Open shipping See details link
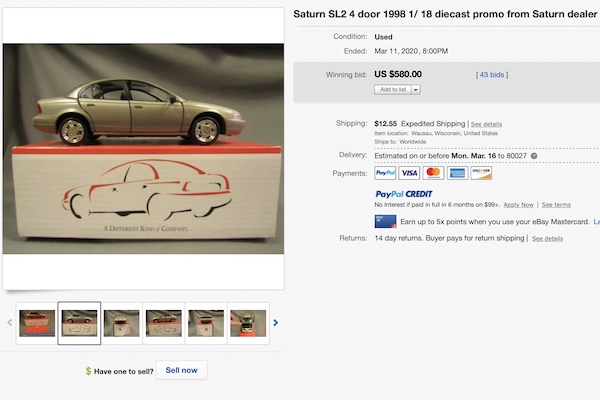Viewport: 600px width, 400px height. click(x=486, y=124)
